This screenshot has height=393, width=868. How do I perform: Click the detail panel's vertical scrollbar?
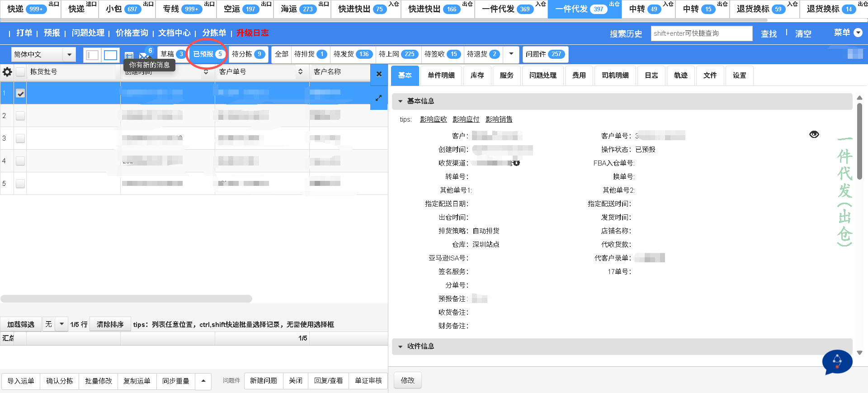[859, 141]
